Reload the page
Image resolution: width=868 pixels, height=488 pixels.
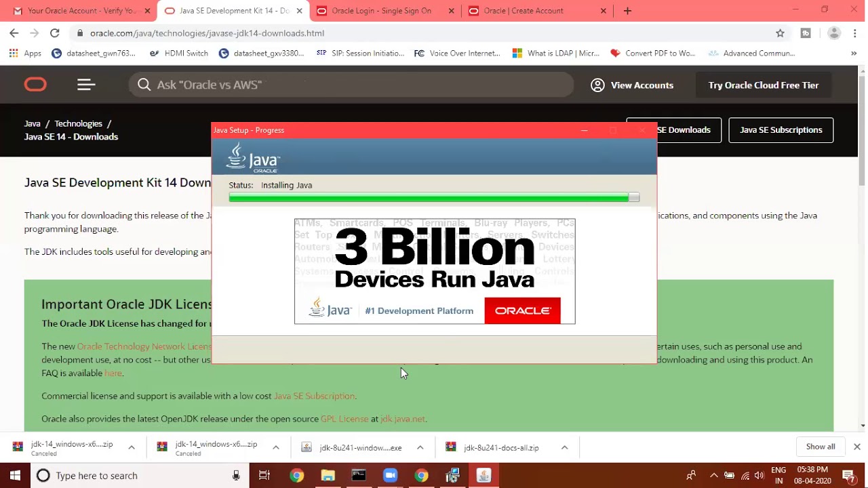pos(55,33)
